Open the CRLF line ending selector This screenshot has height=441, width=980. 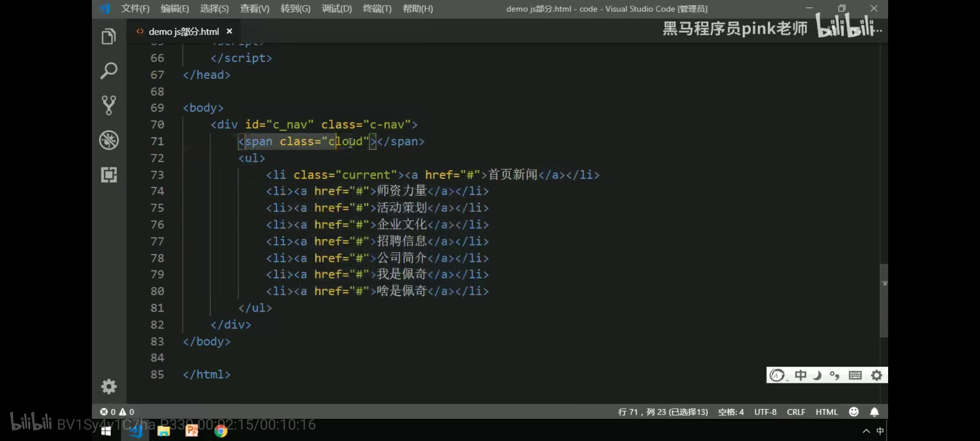point(796,412)
